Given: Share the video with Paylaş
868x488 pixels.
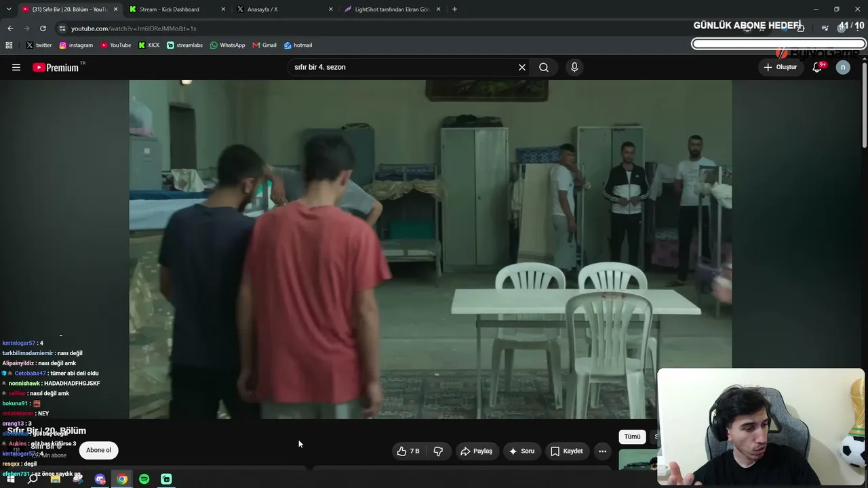Looking at the screenshot, I should click(476, 451).
